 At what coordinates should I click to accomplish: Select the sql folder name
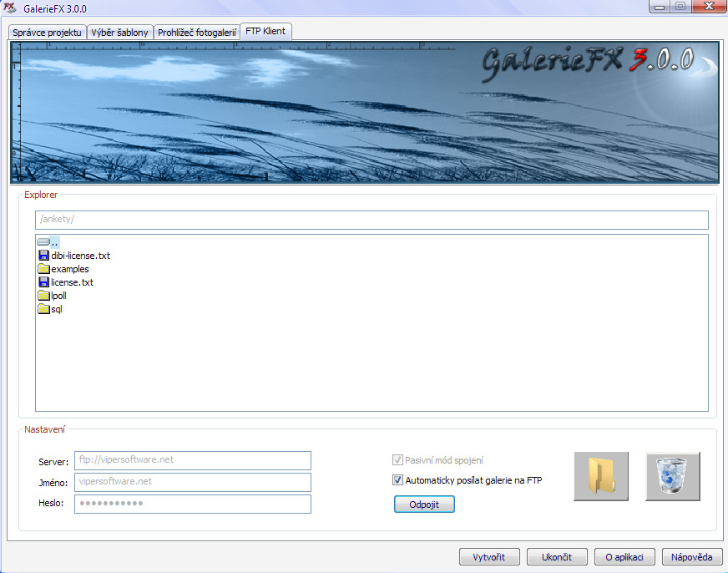tap(56, 309)
